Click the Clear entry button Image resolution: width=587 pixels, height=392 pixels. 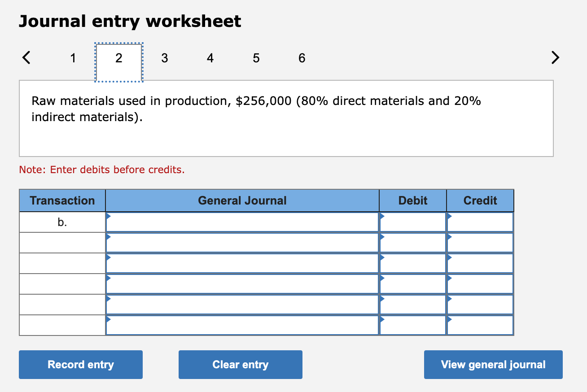click(x=240, y=364)
